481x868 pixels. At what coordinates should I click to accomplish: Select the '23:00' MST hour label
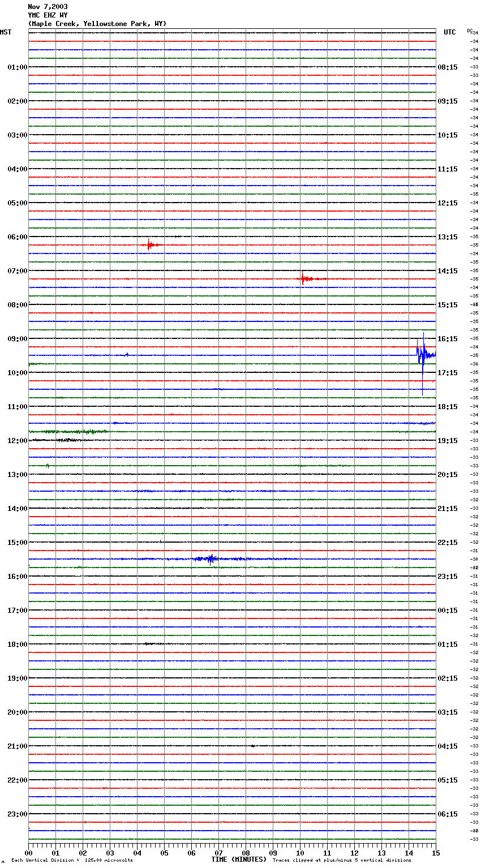(x=18, y=814)
